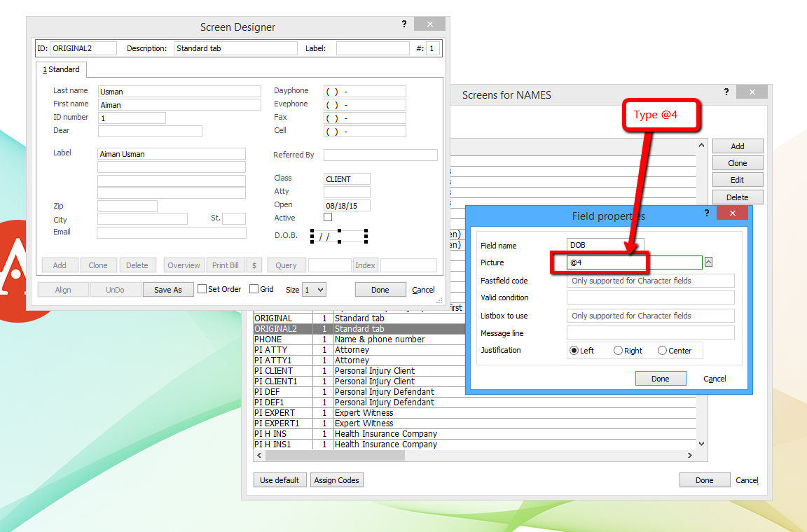Viewport: 807px width, 532px height.
Task: Click Done in Screens for NAMES
Action: [x=704, y=480]
